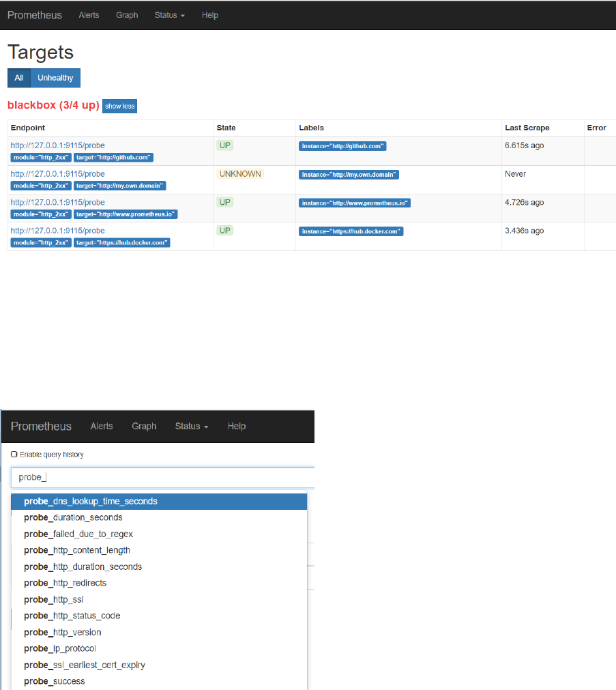Click the "Never" last scrape value
This screenshot has height=690, width=616.
[x=515, y=174]
